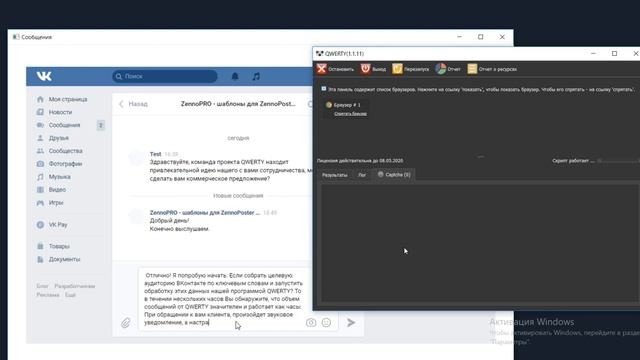Attach a file with paperclip icon

point(126,323)
